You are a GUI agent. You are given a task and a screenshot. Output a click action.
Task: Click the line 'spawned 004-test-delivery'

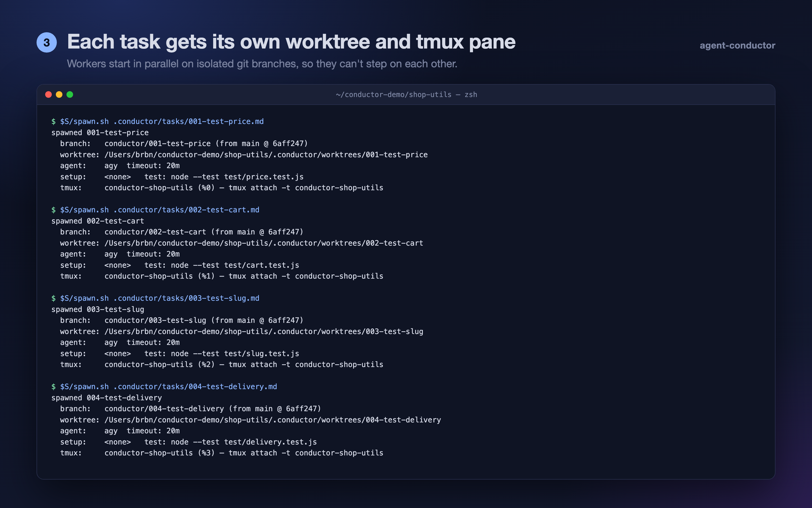click(107, 398)
